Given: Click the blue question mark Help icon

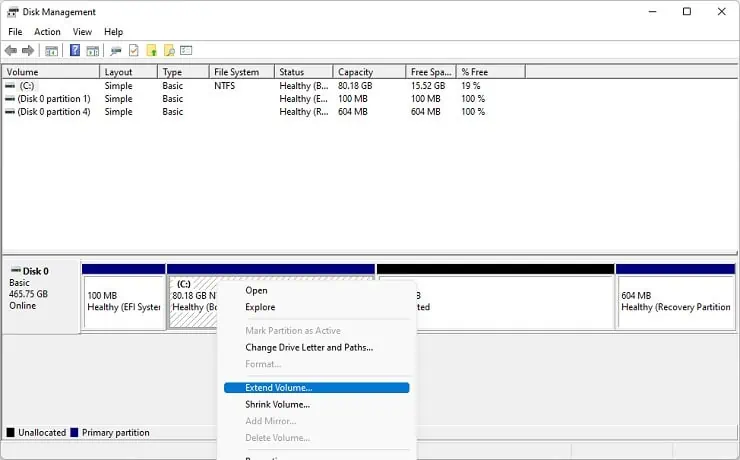Looking at the screenshot, I should pyautogui.click(x=75, y=51).
